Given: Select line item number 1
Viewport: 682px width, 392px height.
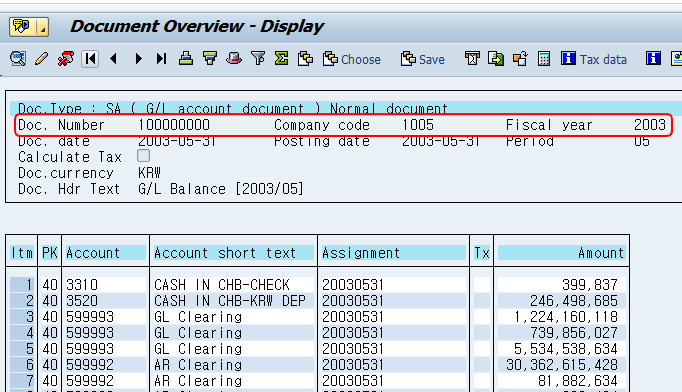Looking at the screenshot, I should (x=22, y=285).
